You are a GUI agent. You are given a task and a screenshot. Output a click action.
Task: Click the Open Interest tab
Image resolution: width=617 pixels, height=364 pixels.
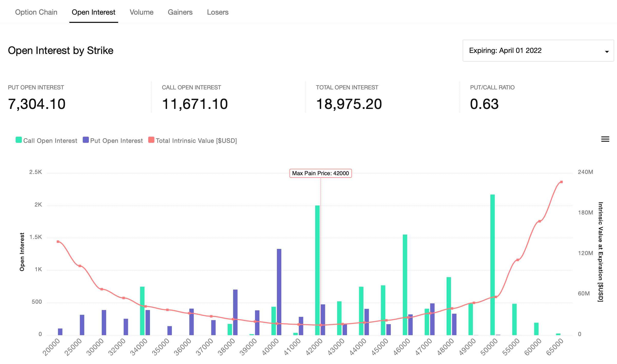click(94, 12)
